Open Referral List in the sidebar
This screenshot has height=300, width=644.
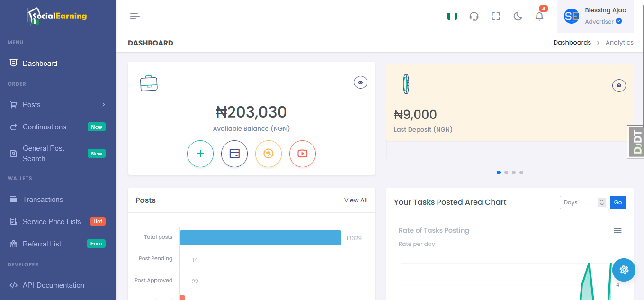pos(42,244)
